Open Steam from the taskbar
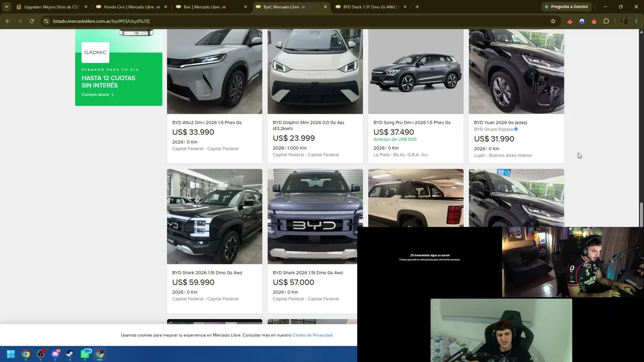The height and width of the screenshot is (362, 644). point(70,354)
